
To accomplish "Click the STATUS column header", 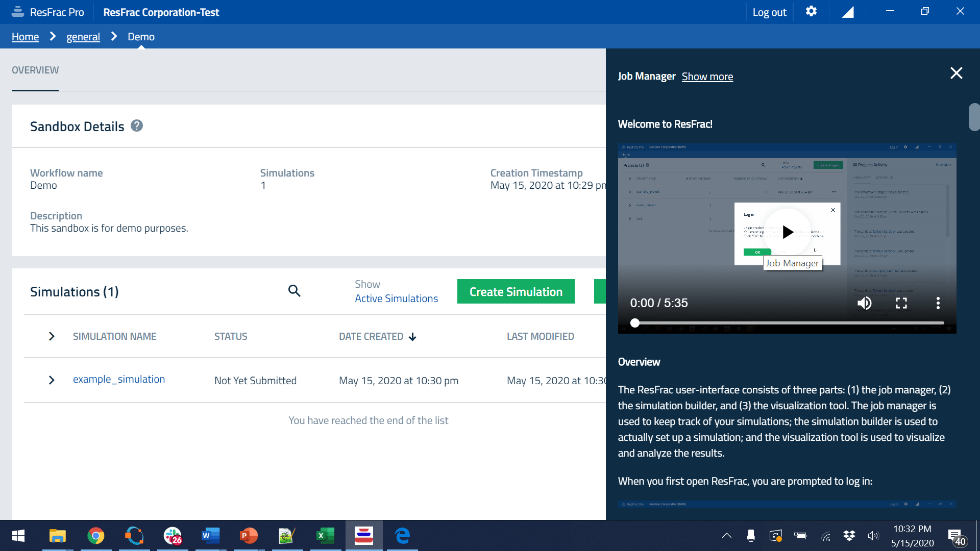I will pyautogui.click(x=231, y=336).
